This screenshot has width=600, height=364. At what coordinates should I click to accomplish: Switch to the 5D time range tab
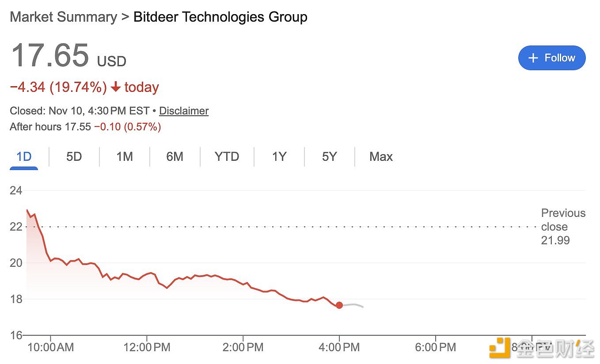pos(73,156)
